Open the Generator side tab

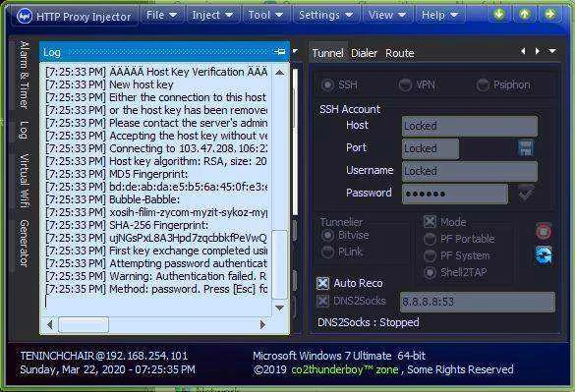(24, 243)
